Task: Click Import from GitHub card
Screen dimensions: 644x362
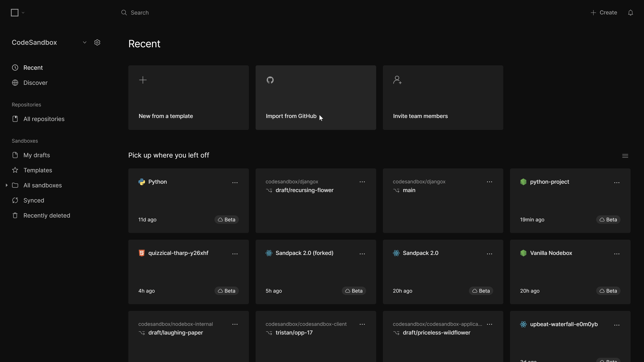Action: click(315, 98)
